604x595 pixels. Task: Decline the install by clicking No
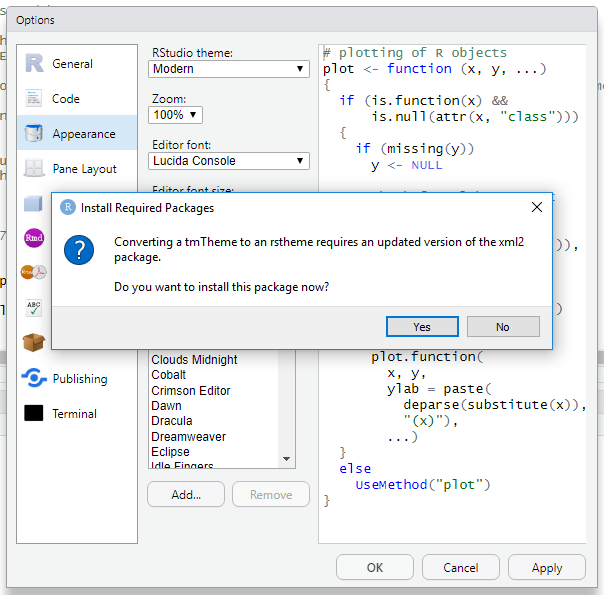point(502,327)
